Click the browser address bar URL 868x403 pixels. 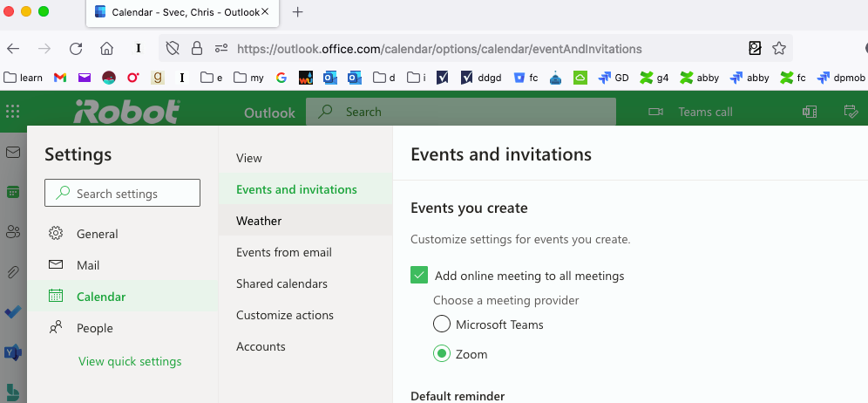click(439, 49)
